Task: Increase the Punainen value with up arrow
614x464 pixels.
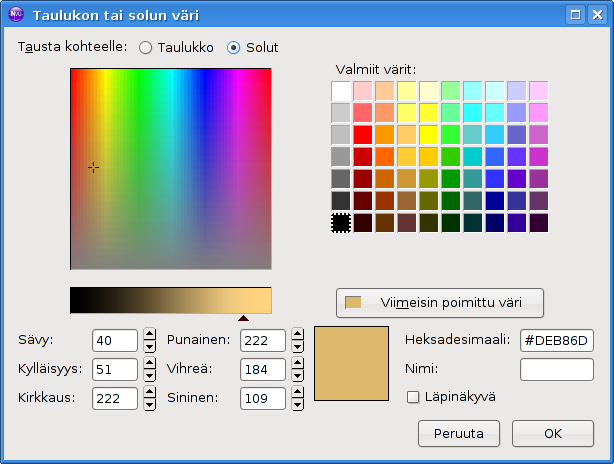Action: (297, 335)
